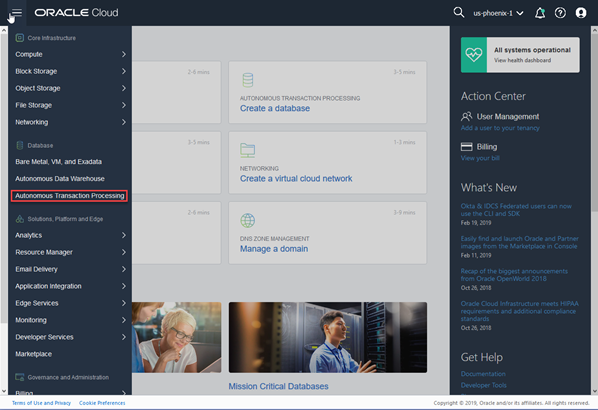
Task: Click the Solutions, Platform and Edge icon
Action: pyautogui.click(x=19, y=219)
